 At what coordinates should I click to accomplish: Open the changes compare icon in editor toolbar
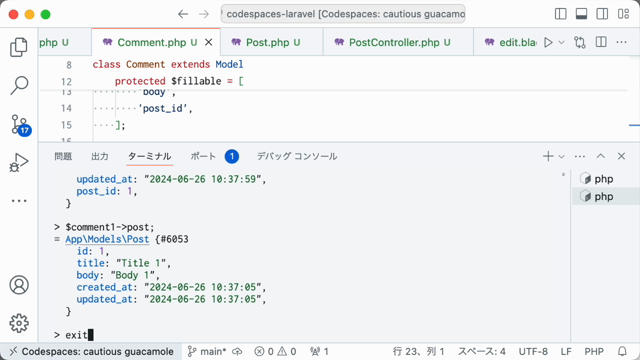click(x=580, y=42)
